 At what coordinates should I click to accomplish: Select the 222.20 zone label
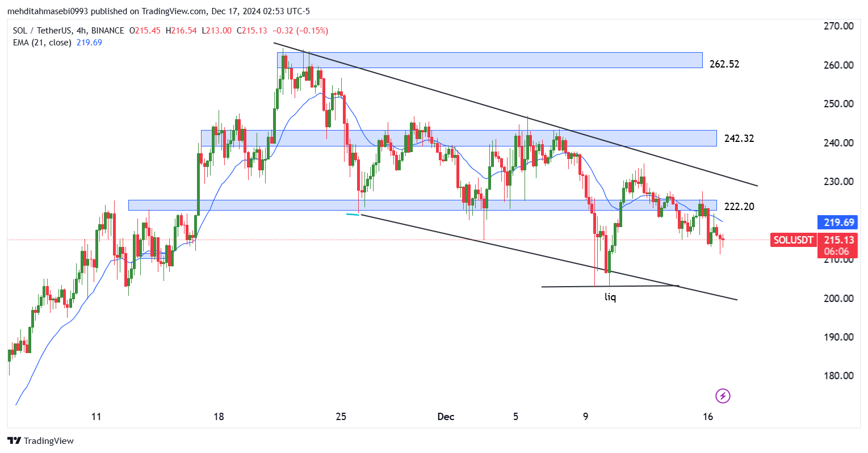pos(739,207)
